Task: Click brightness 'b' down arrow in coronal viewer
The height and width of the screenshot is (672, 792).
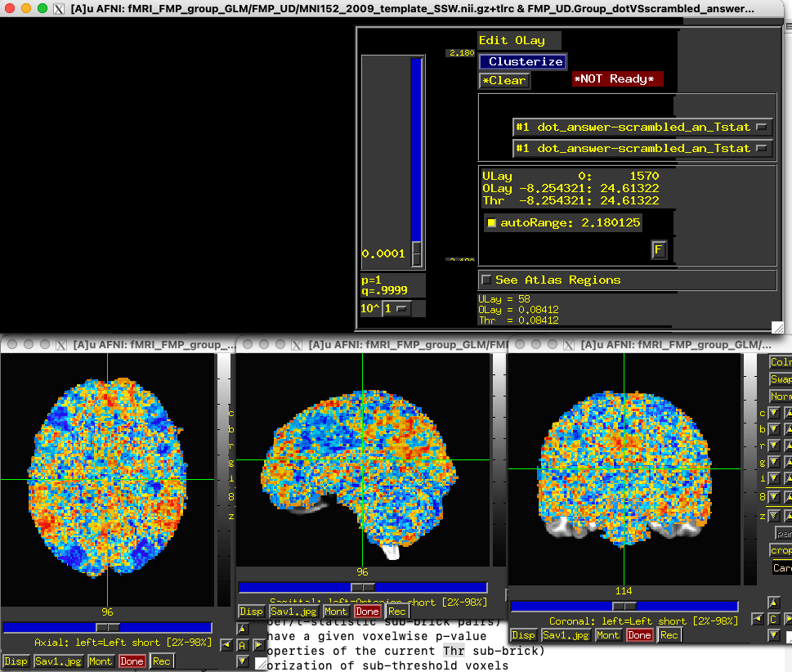Action: [x=774, y=429]
